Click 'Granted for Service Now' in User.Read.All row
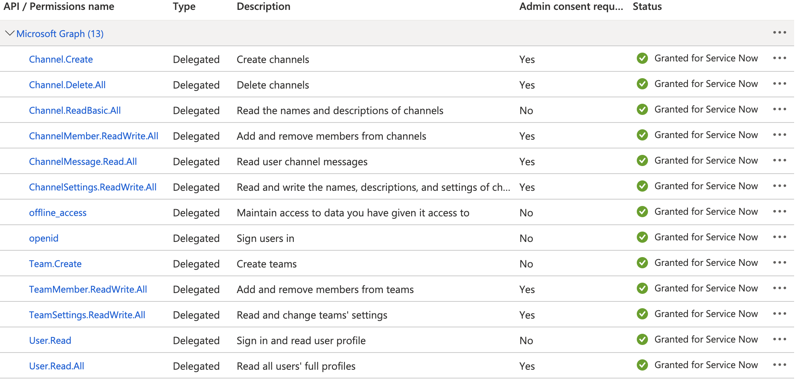 coord(706,365)
